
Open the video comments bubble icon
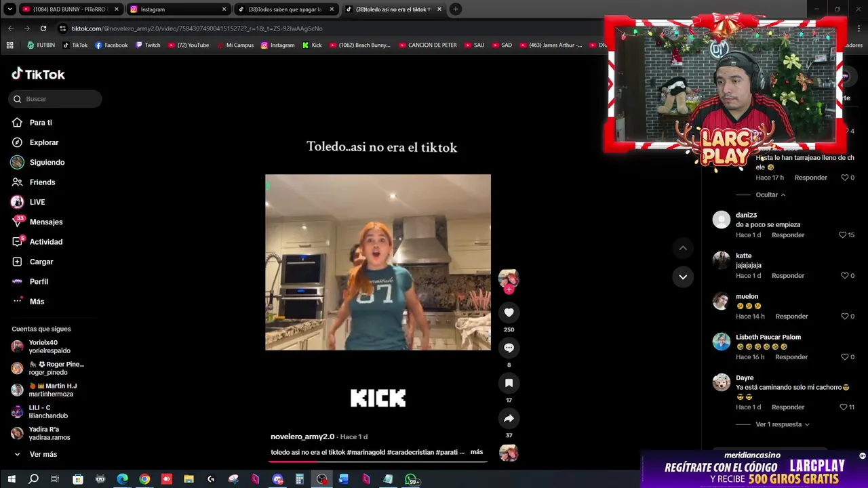[x=509, y=348]
